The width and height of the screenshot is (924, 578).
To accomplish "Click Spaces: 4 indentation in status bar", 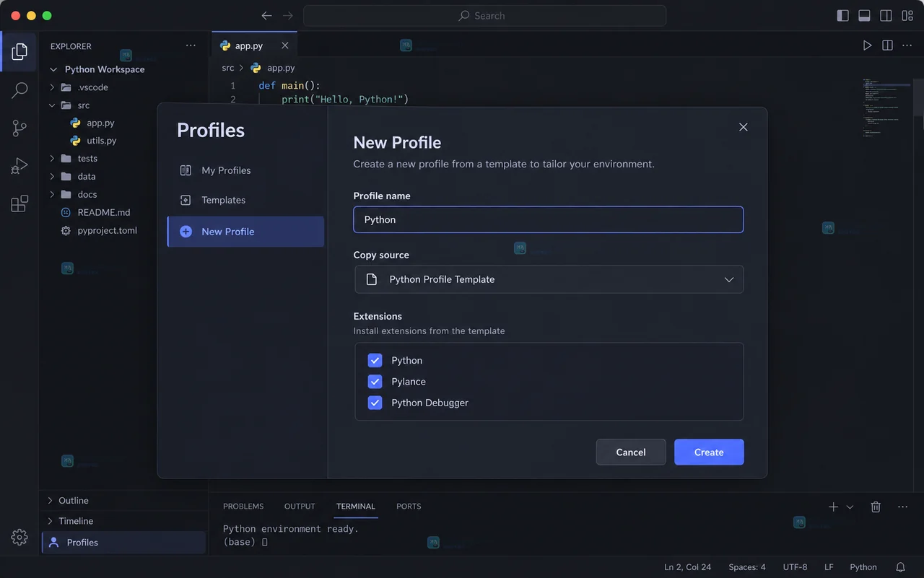I will (x=747, y=567).
